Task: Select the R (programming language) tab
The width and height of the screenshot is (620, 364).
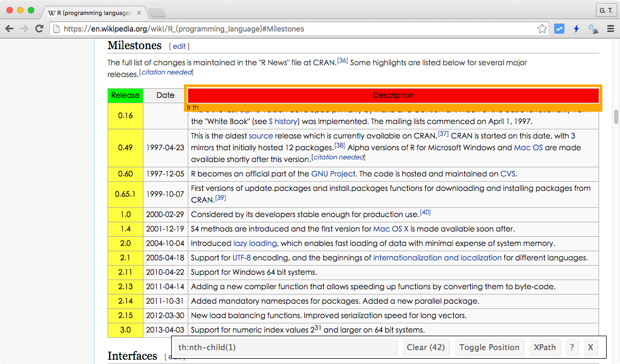Action: pos(91,12)
